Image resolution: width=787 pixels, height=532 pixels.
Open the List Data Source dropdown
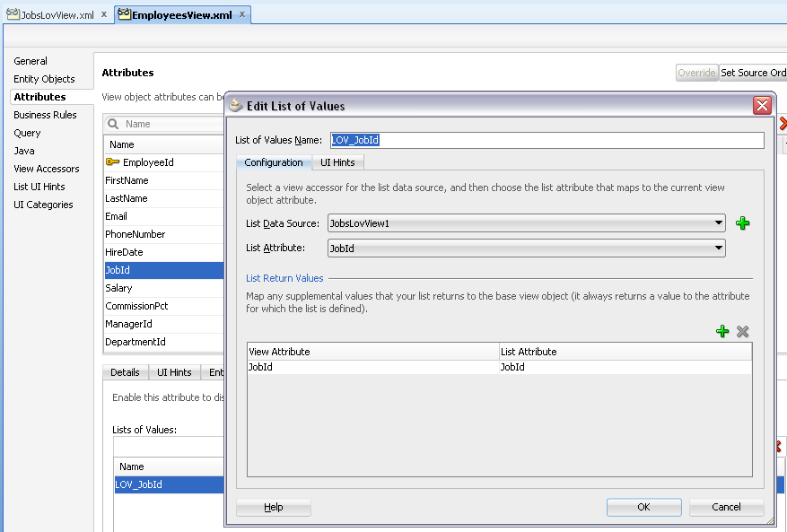(x=721, y=222)
